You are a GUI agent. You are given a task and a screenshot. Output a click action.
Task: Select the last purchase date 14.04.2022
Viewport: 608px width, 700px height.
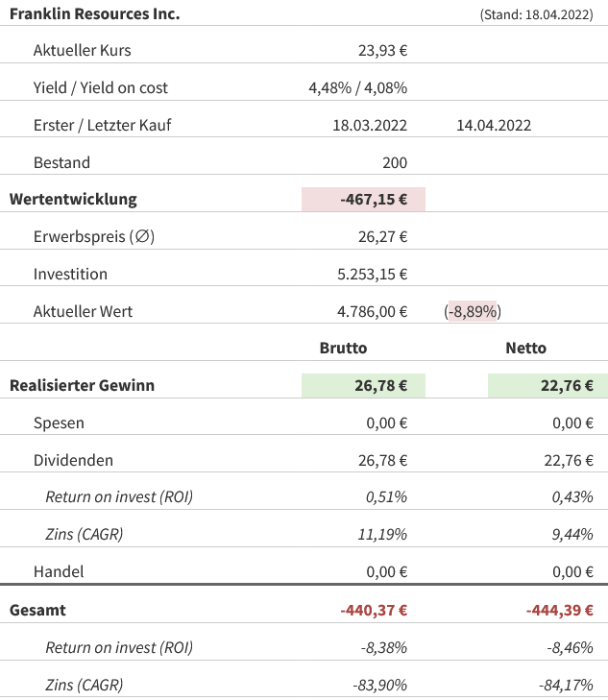point(494,125)
